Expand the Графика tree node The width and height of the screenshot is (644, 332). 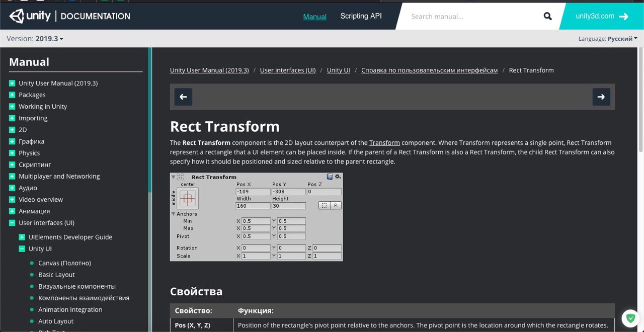12,141
